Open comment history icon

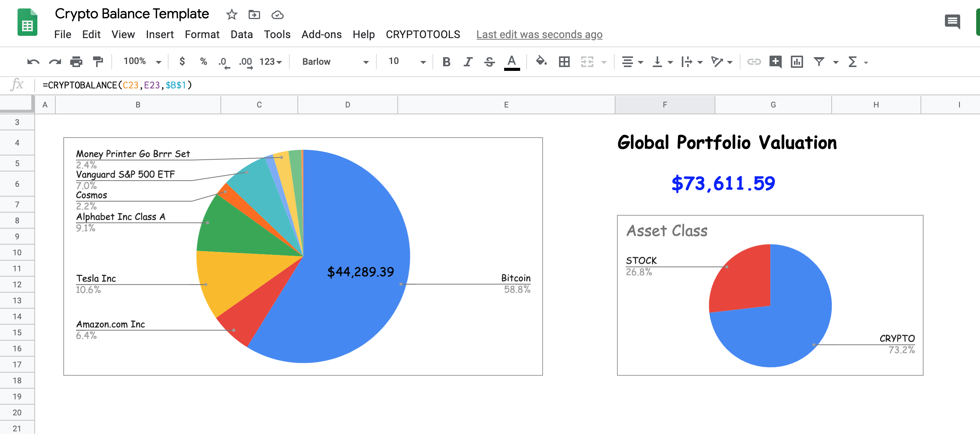(x=952, y=22)
